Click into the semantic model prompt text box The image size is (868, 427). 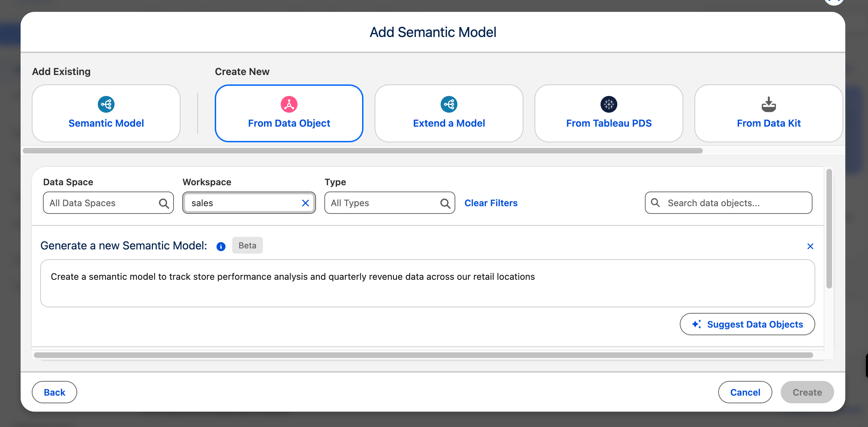(x=428, y=283)
